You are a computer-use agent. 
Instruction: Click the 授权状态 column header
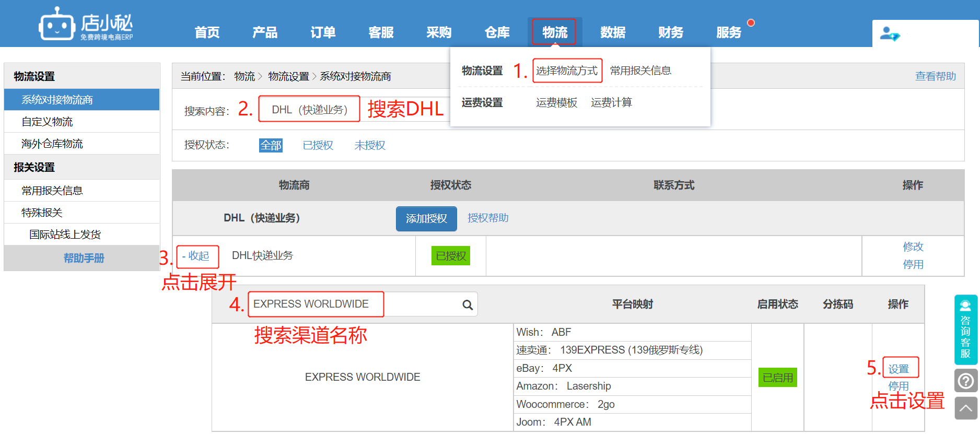(x=450, y=185)
